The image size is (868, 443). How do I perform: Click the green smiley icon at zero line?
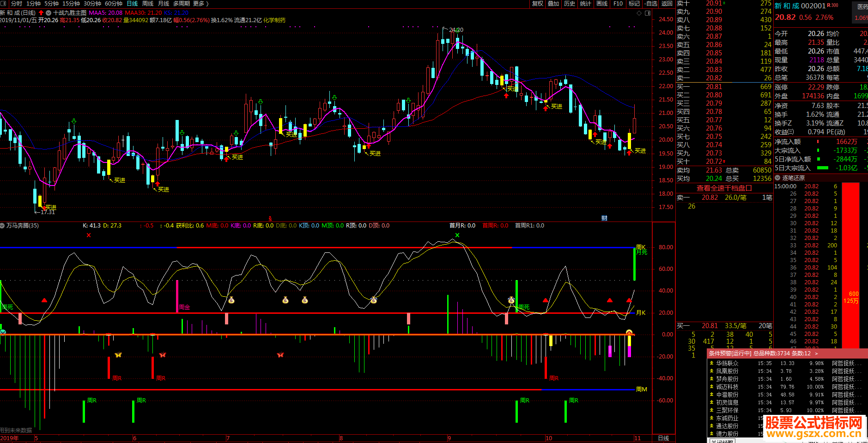3,332
